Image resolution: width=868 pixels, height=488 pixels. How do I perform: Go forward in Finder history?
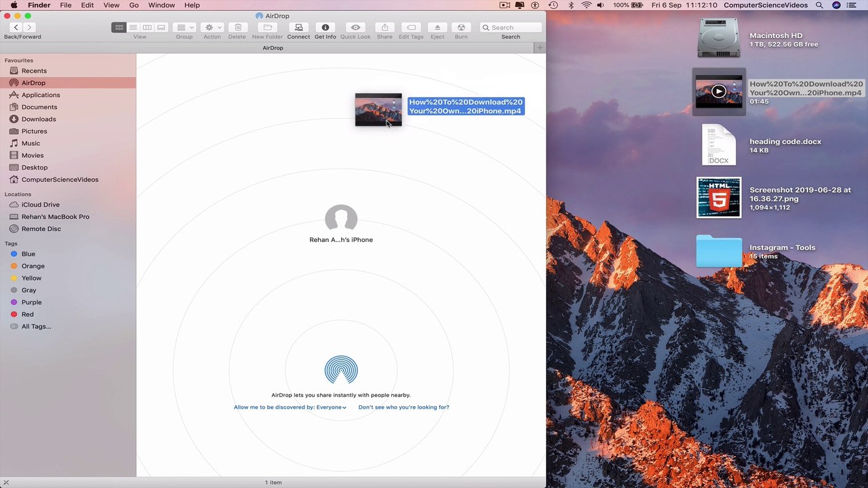point(29,27)
